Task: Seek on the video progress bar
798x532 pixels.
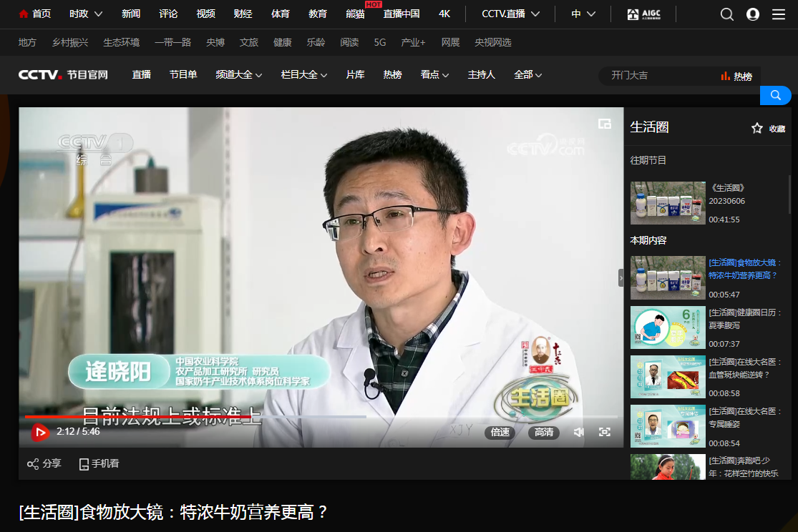Action: (321, 417)
